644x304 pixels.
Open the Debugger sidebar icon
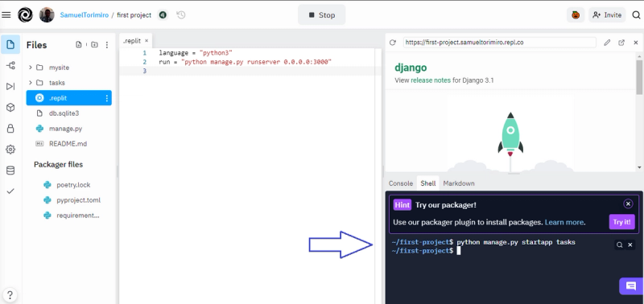point(10,86)
